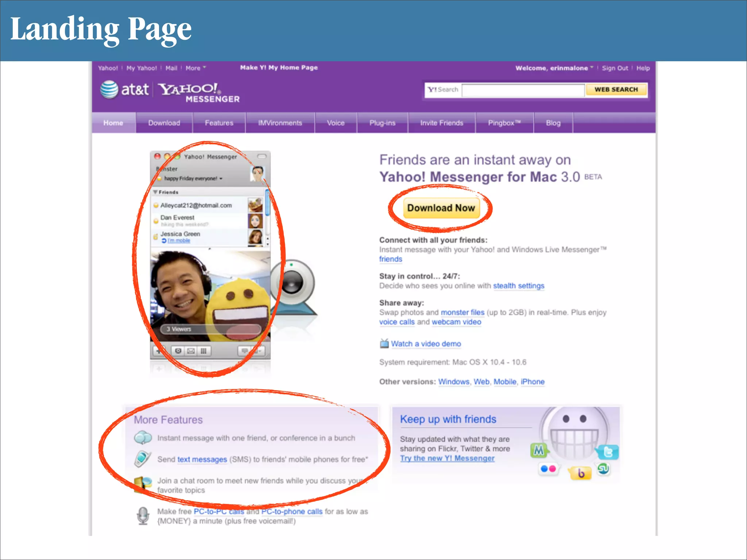Screen dimensions: 747x560
Task: Open the PC-to-phone calls link
Action: pos(292,512)
